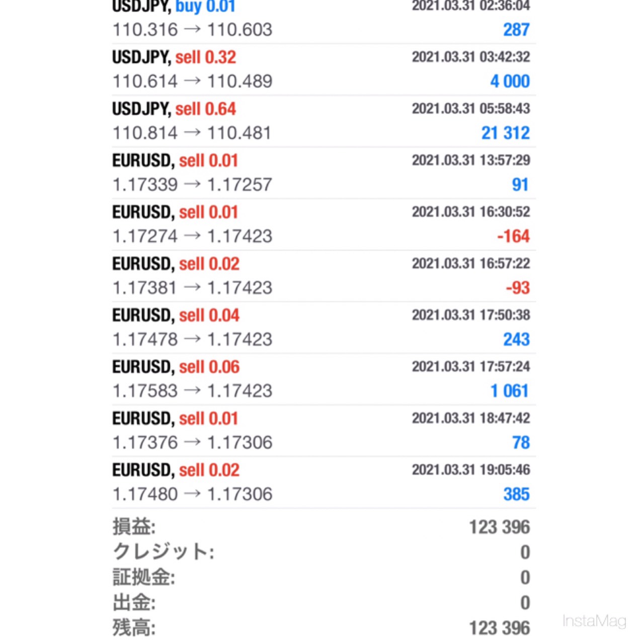Open EURUSD sell 0.02 trade closed 19:05:46
Screen dimensions: 644x644
click(322, 482)
